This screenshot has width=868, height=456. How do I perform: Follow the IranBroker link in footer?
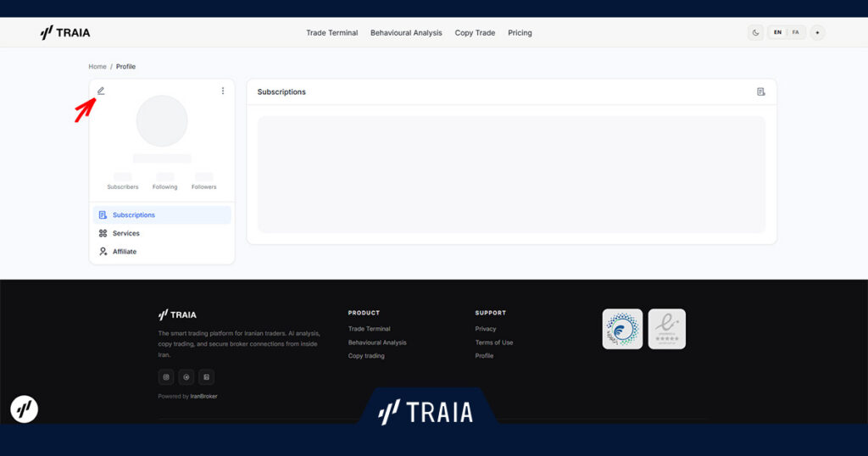tap(203, 396)
